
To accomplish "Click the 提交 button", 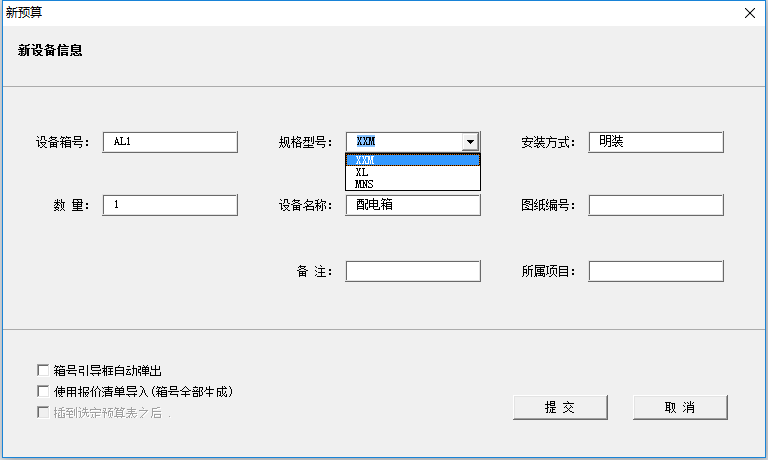I will [x=560, y=407].
